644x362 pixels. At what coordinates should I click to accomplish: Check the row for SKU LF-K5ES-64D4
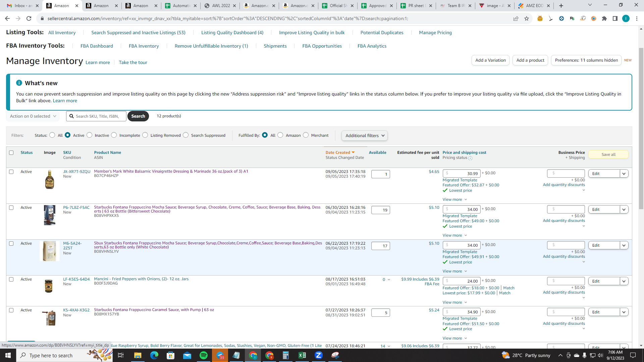pos(11,279)
